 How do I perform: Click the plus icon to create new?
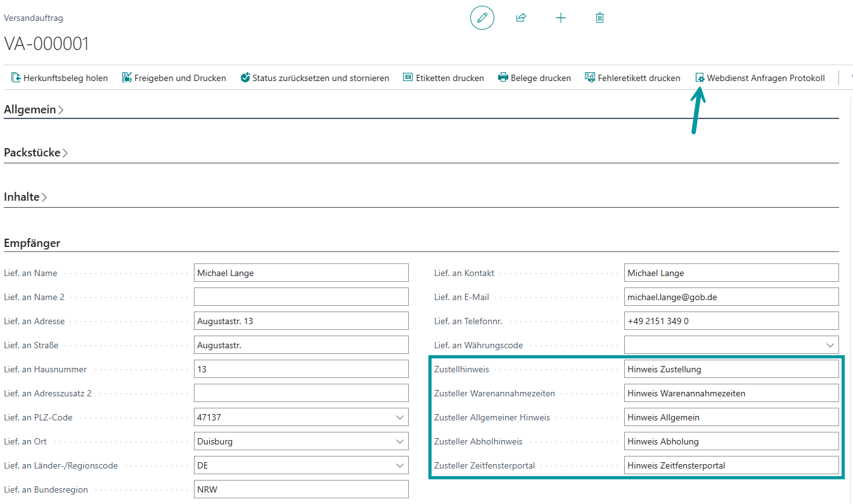point(560,18)
